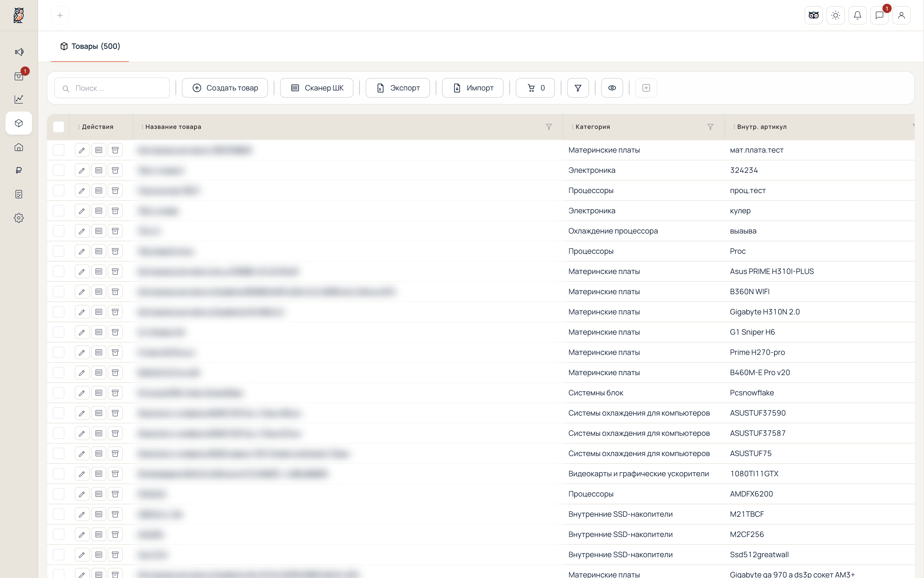Edit the G1 Sniper H6 row
Image resolution: width=924 pixels, height=578 pixels.
pos(82,332)
